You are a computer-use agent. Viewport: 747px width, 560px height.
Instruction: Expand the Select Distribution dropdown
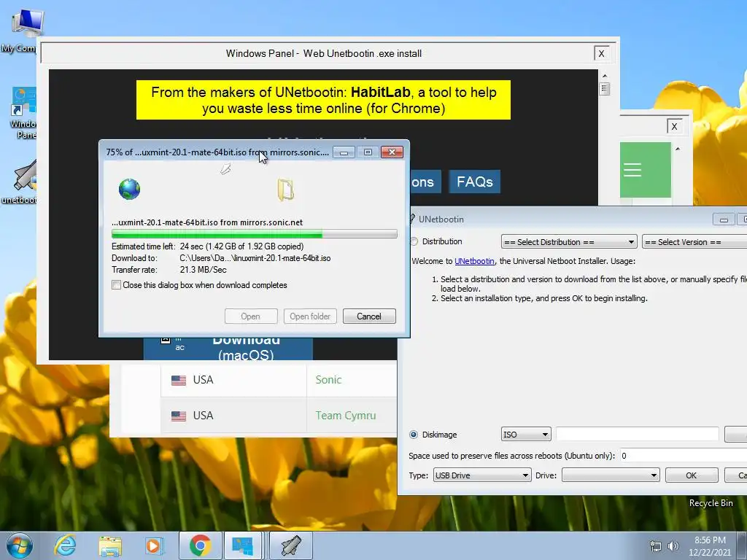click(x=569, y=242)
